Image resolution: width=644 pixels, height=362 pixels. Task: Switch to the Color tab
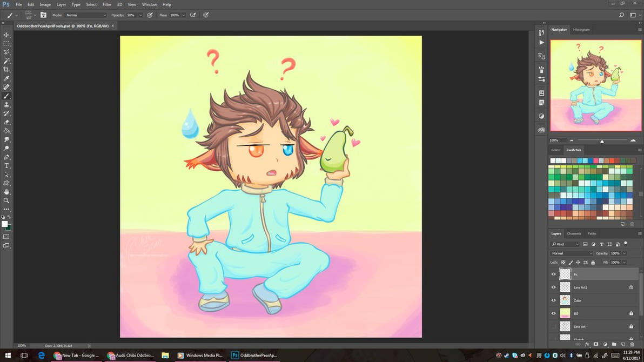click(555, 150)
